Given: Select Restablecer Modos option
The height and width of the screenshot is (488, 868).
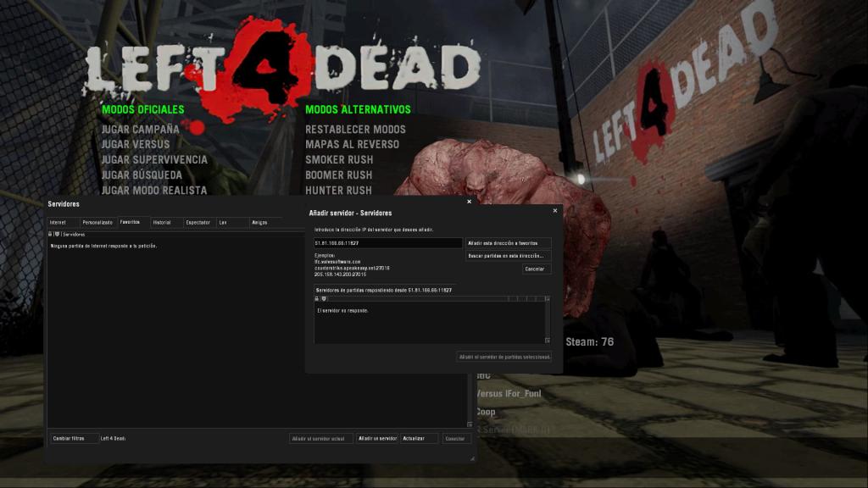Looking at the screenshot, I should pos(355,130).
